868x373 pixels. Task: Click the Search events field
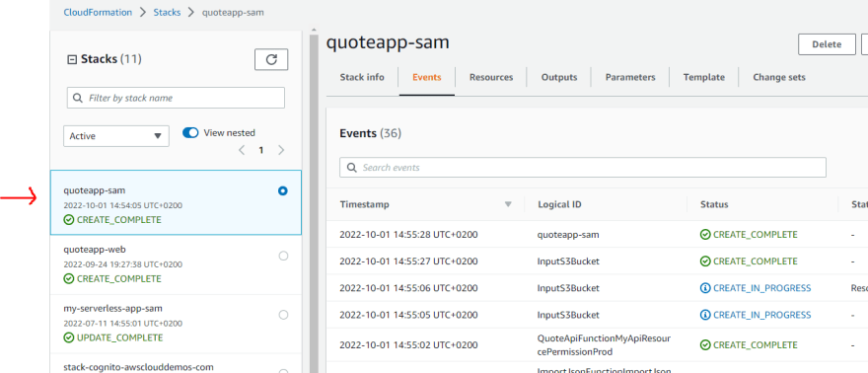point(583,168)
